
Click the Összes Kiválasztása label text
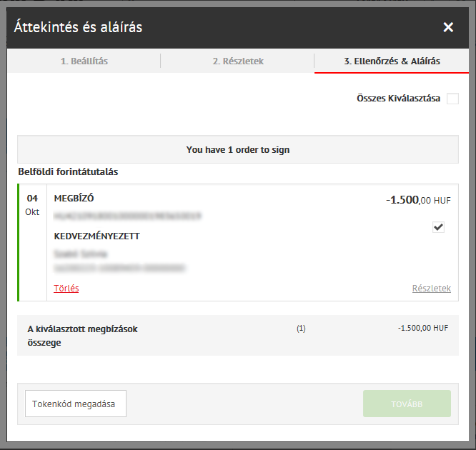coord(398,99)
